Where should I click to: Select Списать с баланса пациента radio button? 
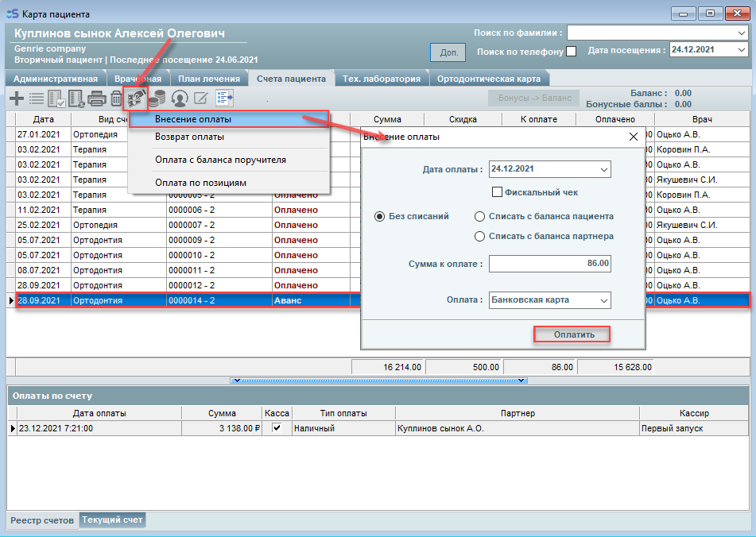(479, 216)
